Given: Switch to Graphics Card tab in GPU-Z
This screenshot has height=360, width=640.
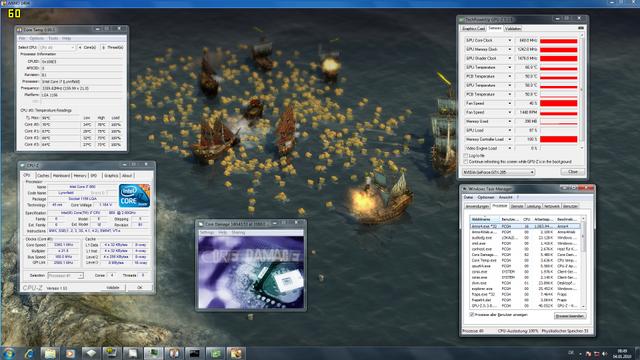Looking at the screenshot, I should coord(473,29).
